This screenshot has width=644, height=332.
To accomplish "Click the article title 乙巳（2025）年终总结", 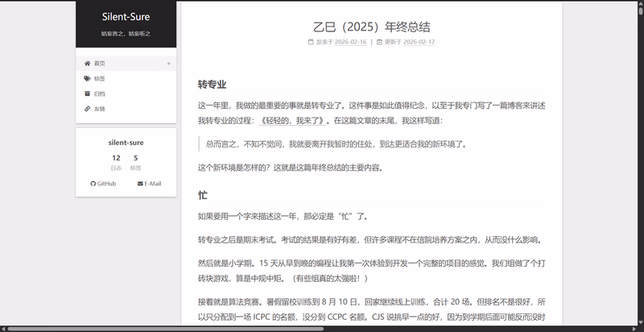I will pyautogui.click(x=371, y=25).
